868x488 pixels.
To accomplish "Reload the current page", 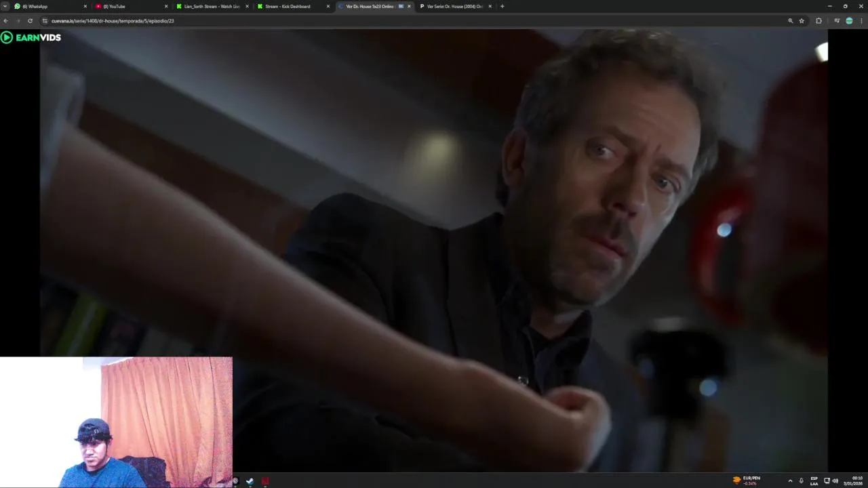I will click(x=30, y=21).
